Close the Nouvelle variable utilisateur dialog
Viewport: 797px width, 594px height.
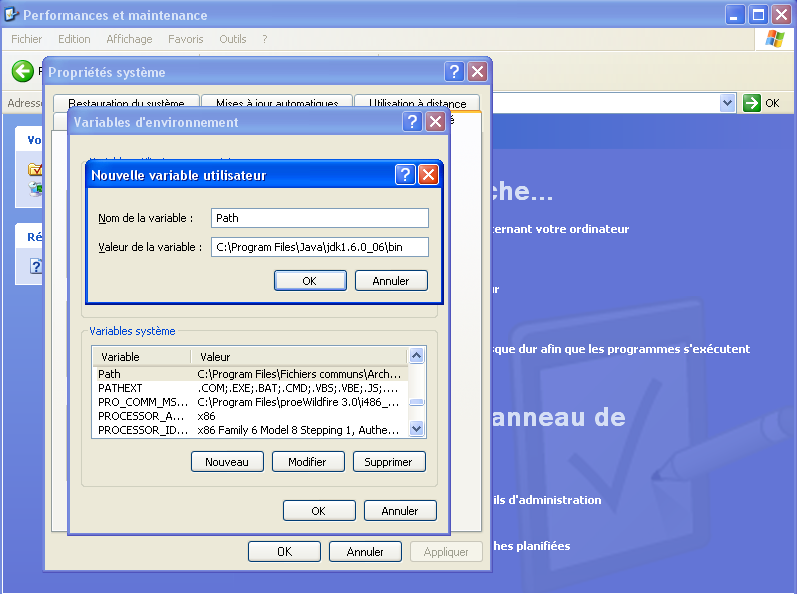point(428,175)
